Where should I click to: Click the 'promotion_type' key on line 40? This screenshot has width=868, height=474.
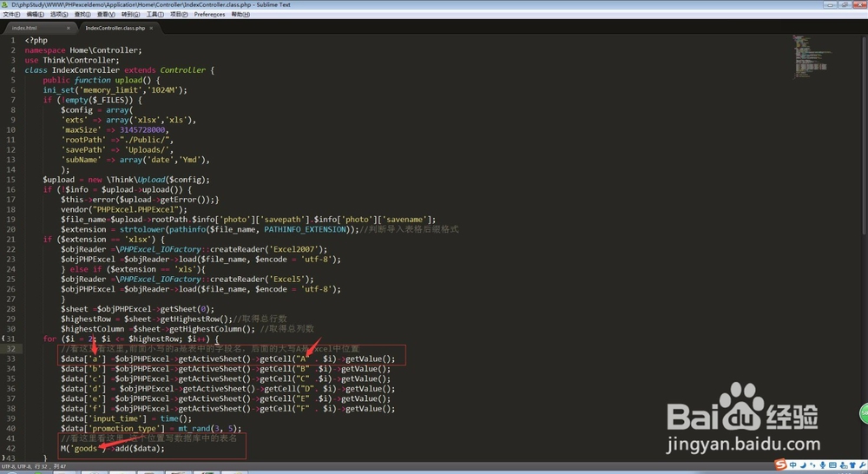pyautogui.click(x=124, y=429)
